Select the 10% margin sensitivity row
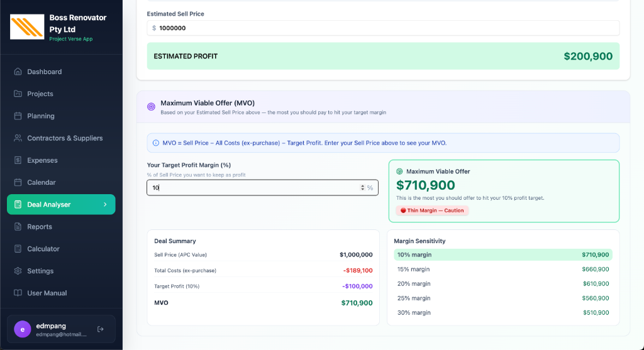 [503, 255]
